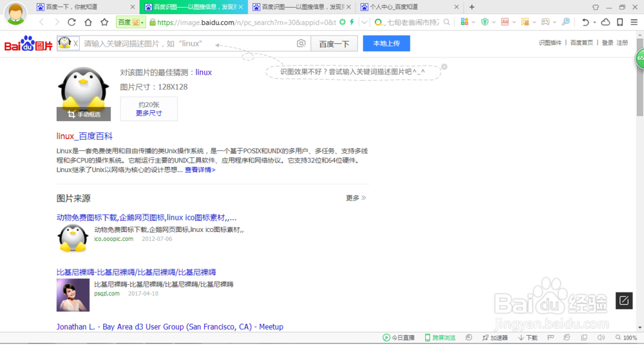Click the camera icon in search box
The width and height of the screenshot is (644, 346).
(x=301, y=43)
